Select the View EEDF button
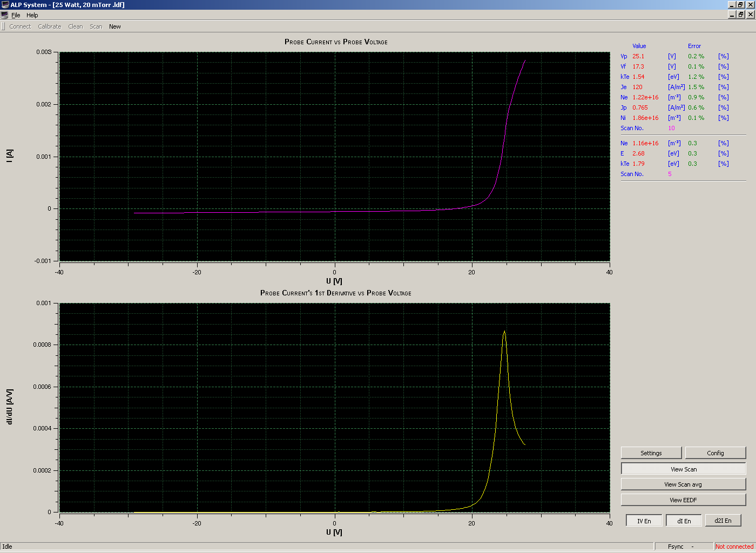Image resolution: width=756 pixels, height=553 pixels. (x=684, y=500)
